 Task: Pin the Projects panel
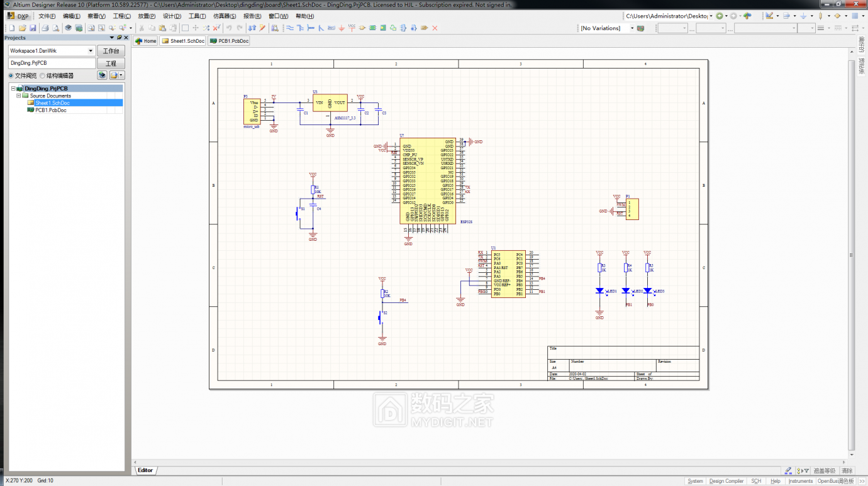pos(118,38)
